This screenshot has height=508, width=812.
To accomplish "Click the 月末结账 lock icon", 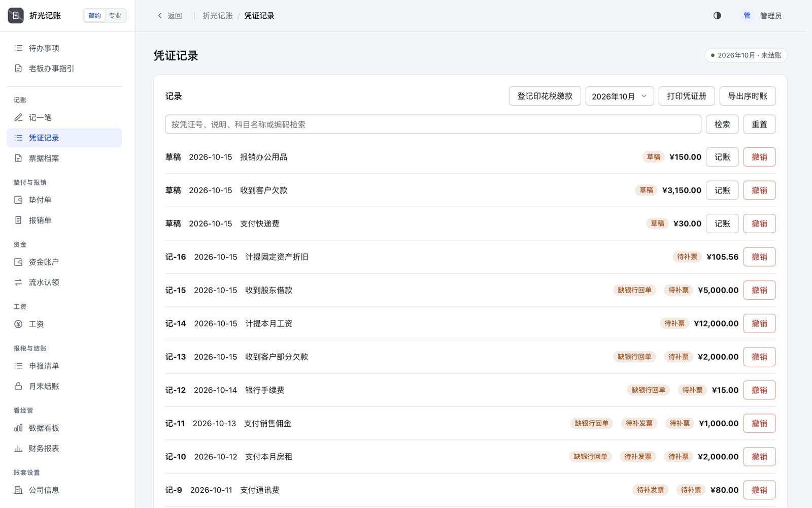I will [18, 386].
